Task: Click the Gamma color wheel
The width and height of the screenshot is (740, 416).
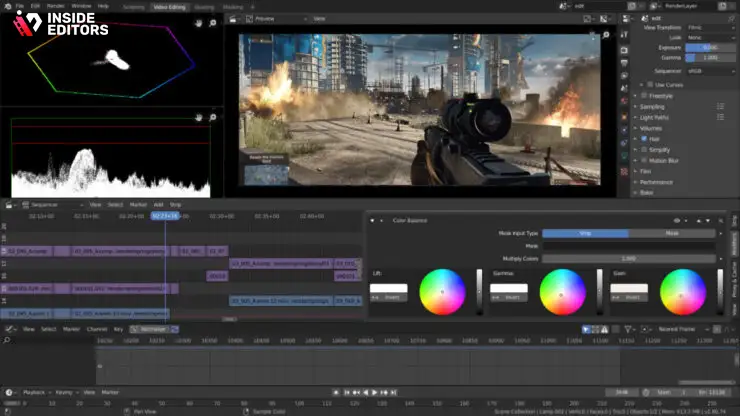Action: (x=562, y=292)
